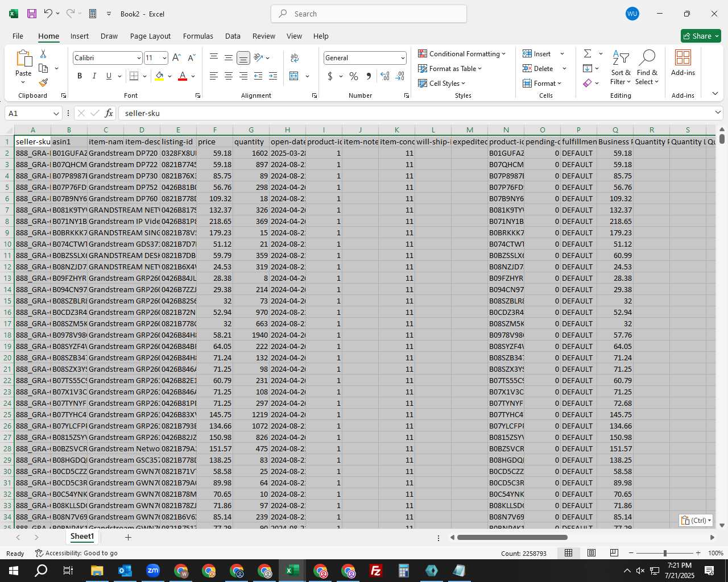Click the Format Painter brush icon
728x582 pixels.
pos(43,82)
